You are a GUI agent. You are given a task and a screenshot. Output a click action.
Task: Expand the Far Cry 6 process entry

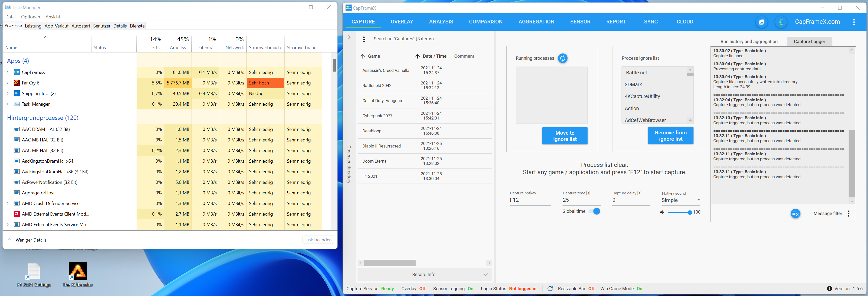(7, 83)
